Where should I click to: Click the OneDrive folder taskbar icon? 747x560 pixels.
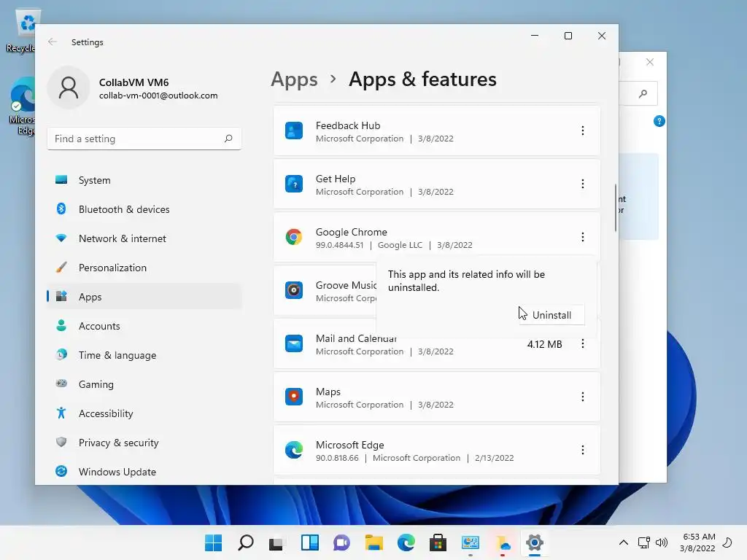tap(503, 542)
